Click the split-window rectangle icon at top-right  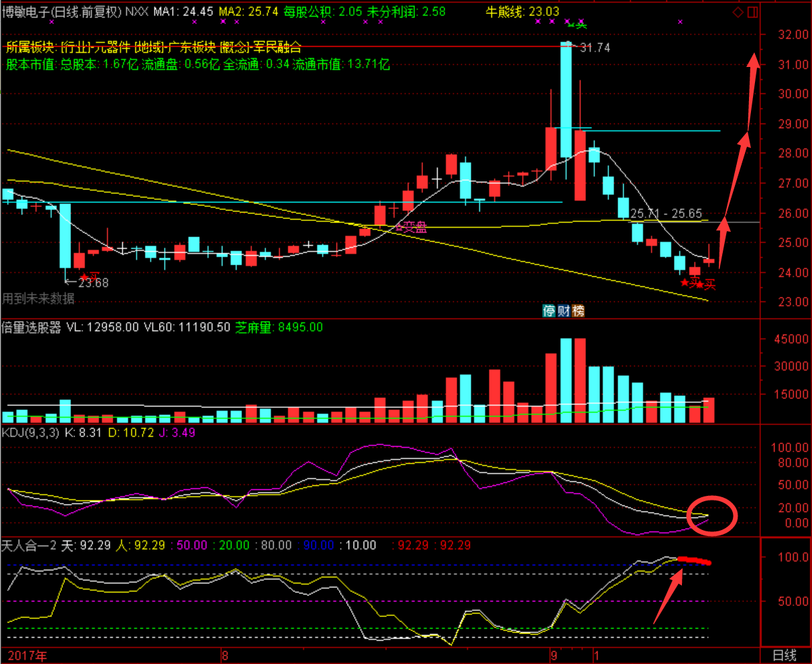[x=752, y=12]
